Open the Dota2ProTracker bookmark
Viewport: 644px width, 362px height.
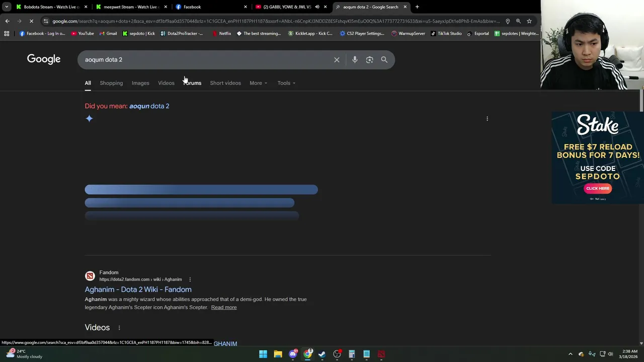182,34
